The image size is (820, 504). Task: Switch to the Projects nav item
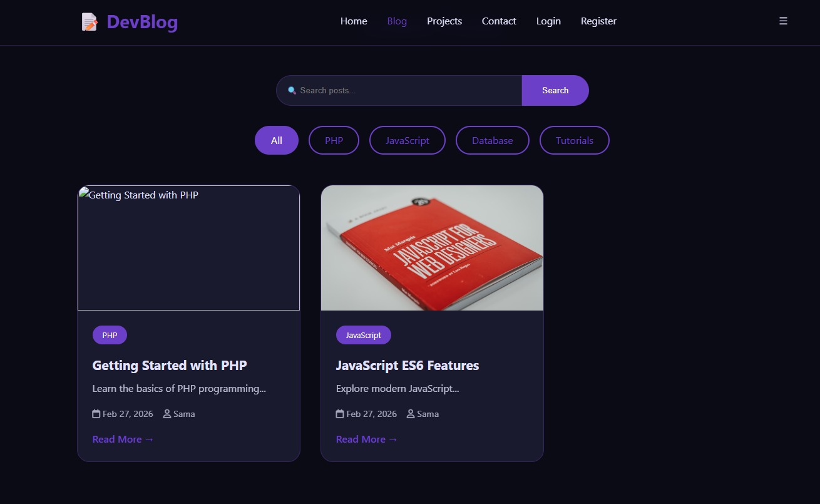[444, 21]
